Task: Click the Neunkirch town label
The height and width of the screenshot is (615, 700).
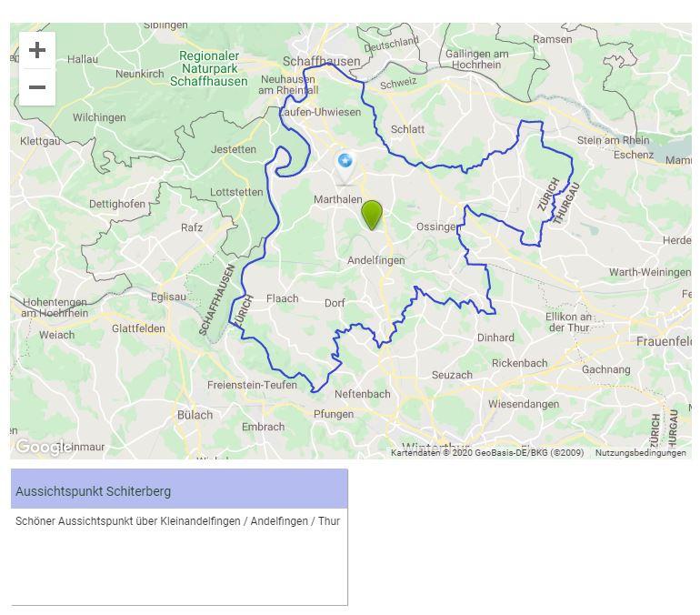Action: click(140, 74)
